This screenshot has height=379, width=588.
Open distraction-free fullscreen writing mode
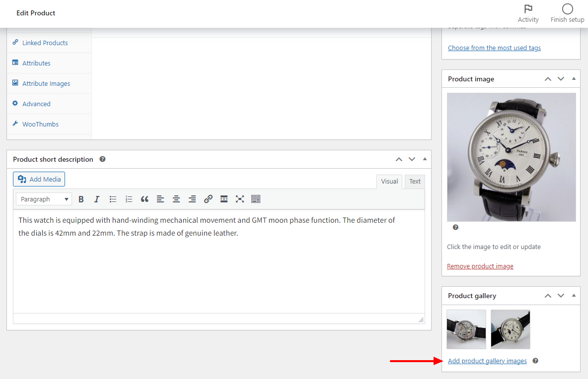pos(240,199)
